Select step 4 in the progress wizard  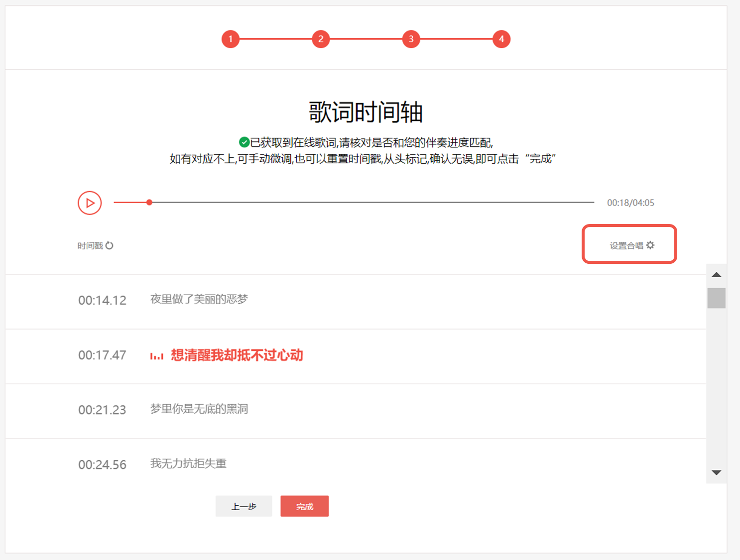click(501, 38)
